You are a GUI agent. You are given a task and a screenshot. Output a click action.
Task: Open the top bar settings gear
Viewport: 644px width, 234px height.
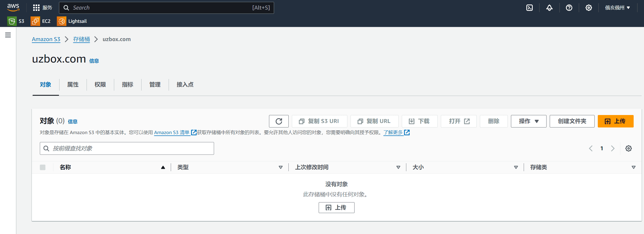(589, 8)
